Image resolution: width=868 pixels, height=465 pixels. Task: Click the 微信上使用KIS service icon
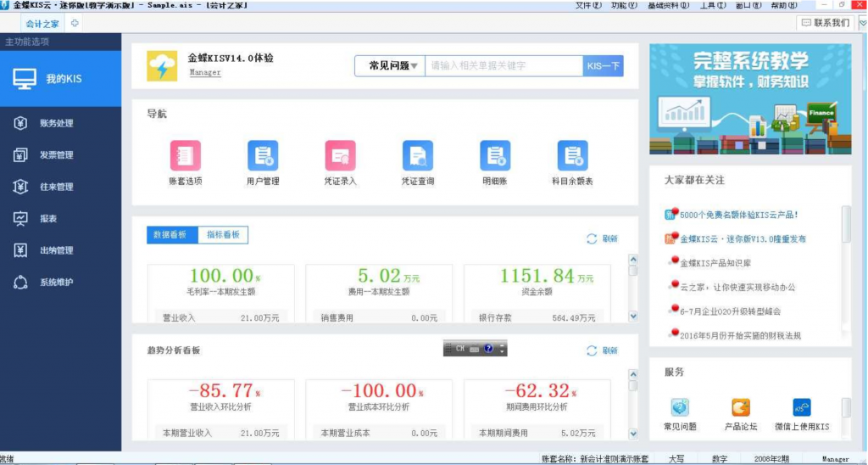coord(802,407)
